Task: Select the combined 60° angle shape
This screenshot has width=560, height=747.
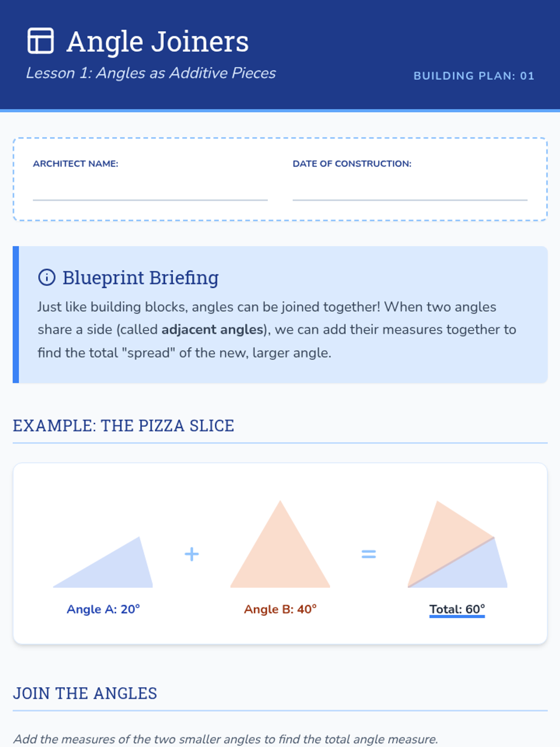Action: [x=457, y=544]
